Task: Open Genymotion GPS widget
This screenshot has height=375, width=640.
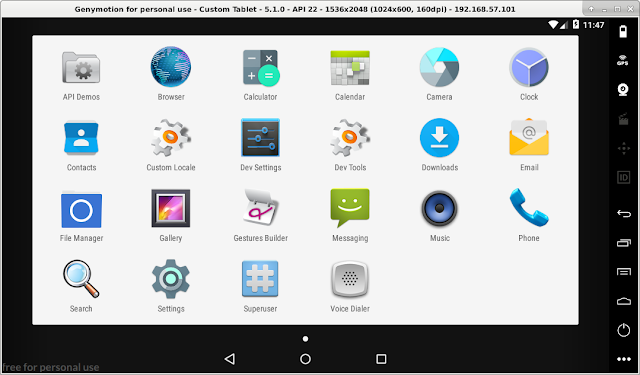Action: 623,60
